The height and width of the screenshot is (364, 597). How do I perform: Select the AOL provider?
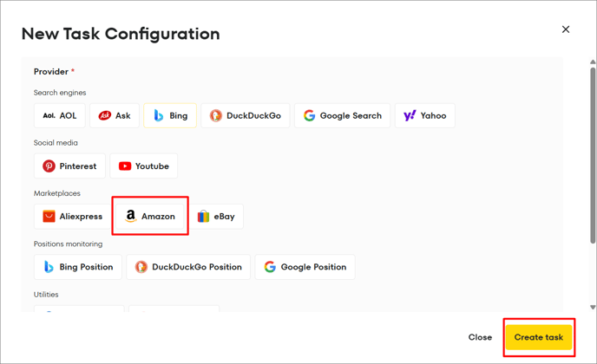point(59,115)
